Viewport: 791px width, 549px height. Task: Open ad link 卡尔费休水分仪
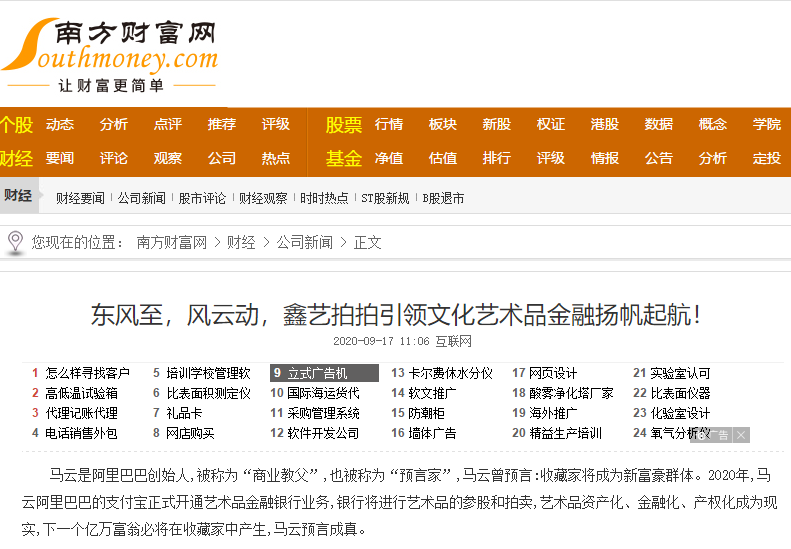450,373
